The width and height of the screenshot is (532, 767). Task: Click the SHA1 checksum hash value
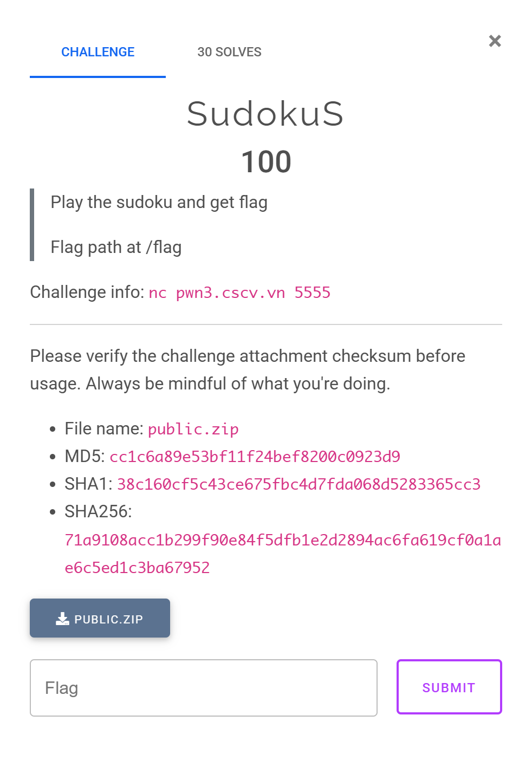coord(299,484)
